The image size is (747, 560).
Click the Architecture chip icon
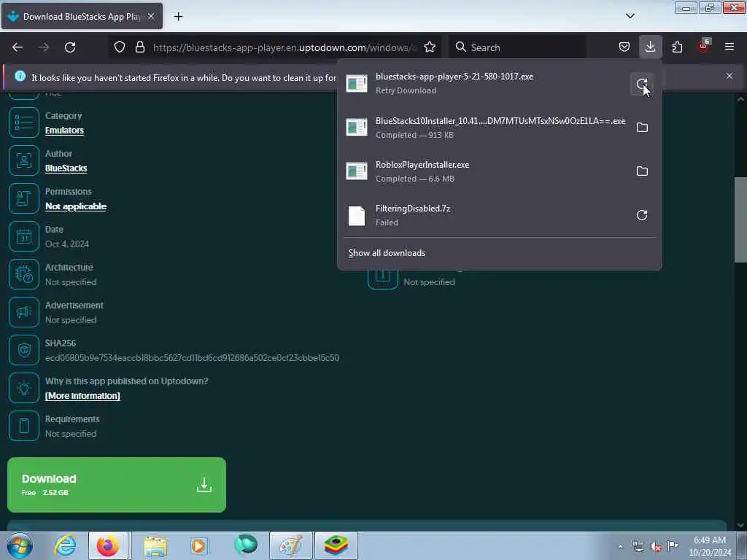pos(24,274)
